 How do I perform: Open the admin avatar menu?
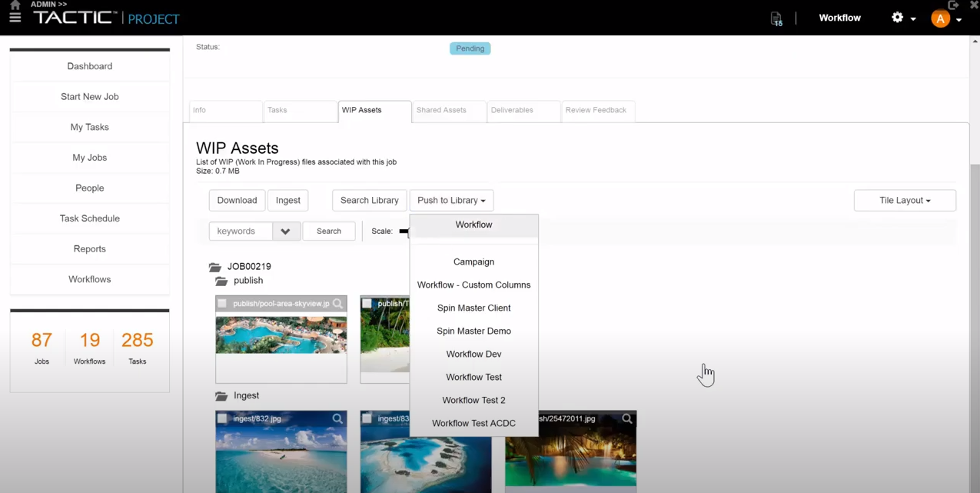[940, 18]
